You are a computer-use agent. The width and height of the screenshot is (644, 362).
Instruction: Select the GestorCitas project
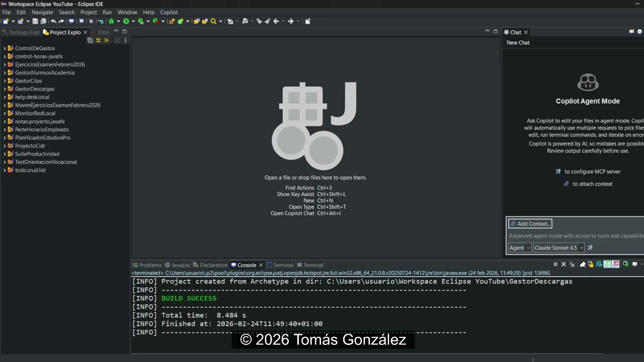28,81
